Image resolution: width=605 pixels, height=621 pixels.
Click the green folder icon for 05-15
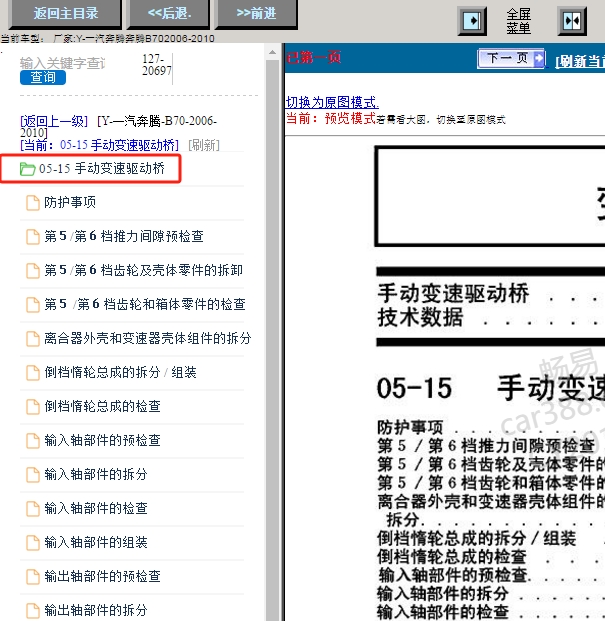[x=28, y=169]
